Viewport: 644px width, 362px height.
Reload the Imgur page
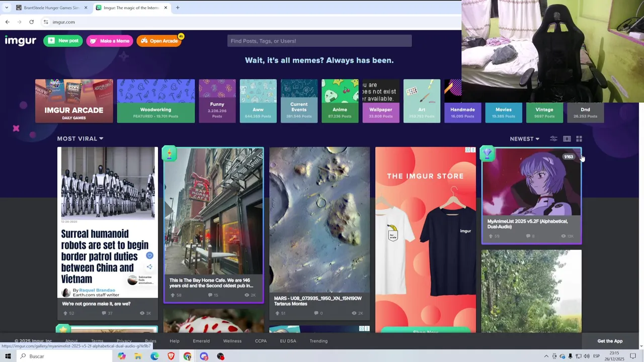[31, 22]
